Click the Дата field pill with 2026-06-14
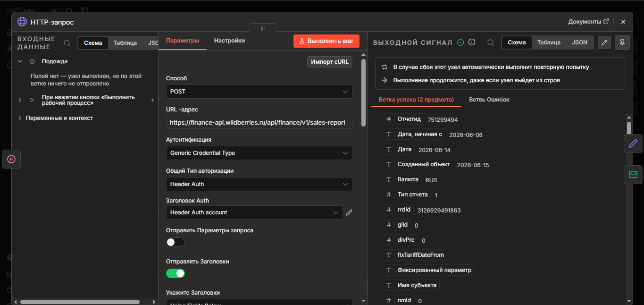The height and width of the screenshot is (305, 644). point(399,150)
